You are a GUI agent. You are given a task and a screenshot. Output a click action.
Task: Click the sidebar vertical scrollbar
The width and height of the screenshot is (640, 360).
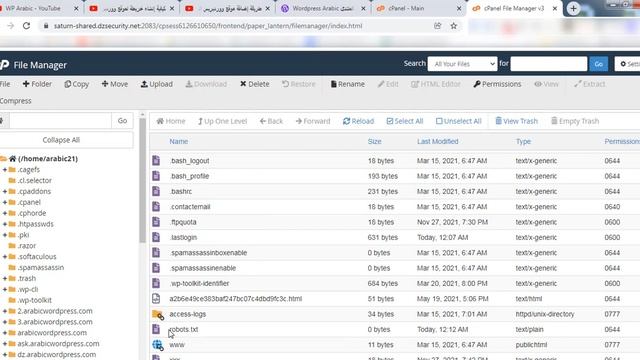pyautogui.click(x=142, y=180)
